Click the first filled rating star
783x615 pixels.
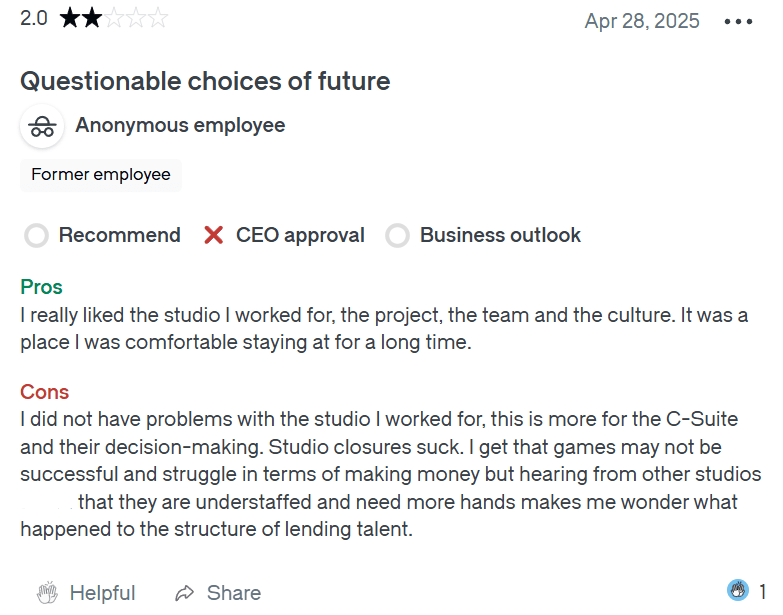click(x=70, y=18)
